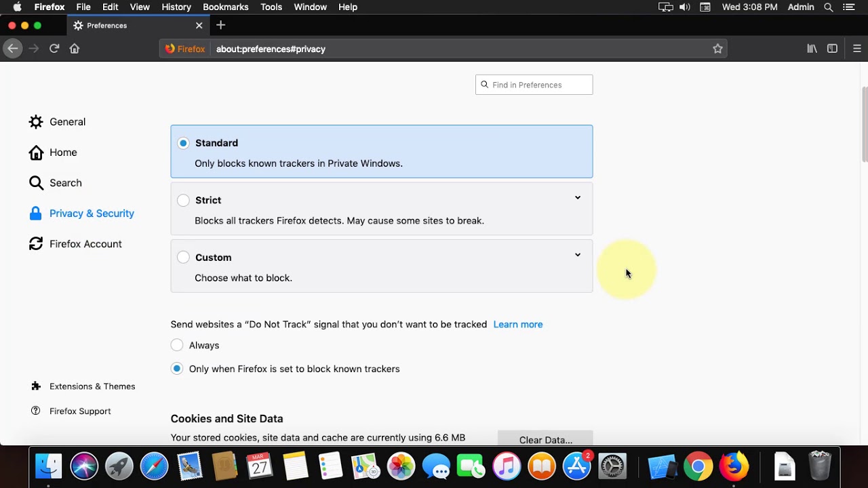This screenshot has width=868, height=488.
Task: Select the Strict content blocking option
Action: (183, 200)
